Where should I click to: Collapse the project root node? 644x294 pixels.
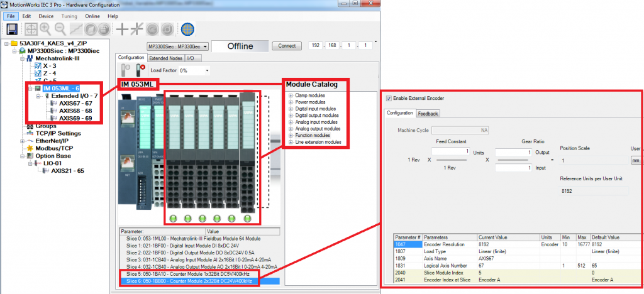tap(6, 43)
